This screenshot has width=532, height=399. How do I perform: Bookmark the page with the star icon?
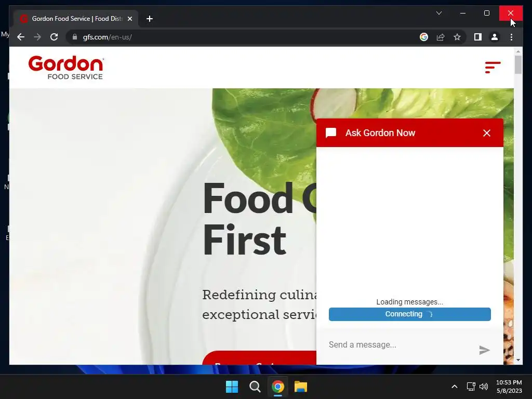(x=457, y=37)
